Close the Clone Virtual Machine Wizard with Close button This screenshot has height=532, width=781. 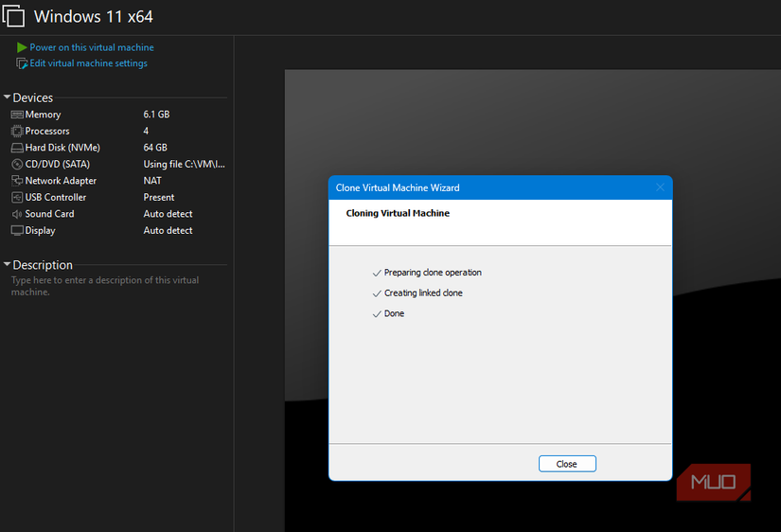567,464
